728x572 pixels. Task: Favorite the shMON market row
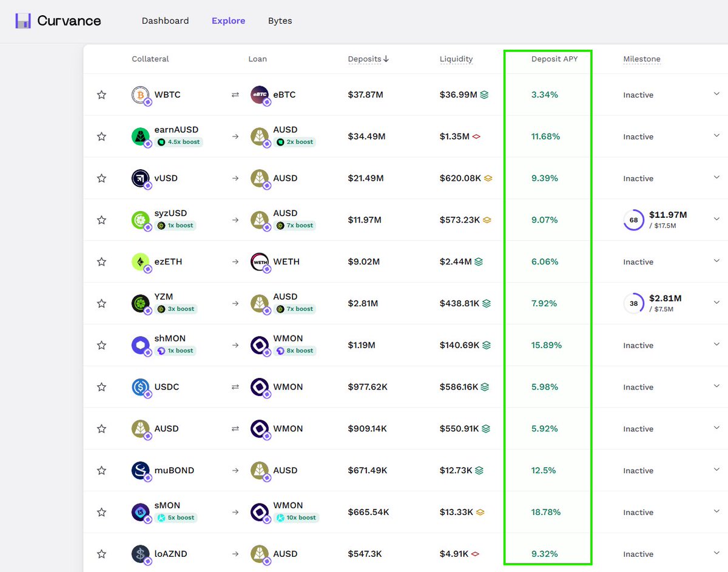(x=101, y=345)
